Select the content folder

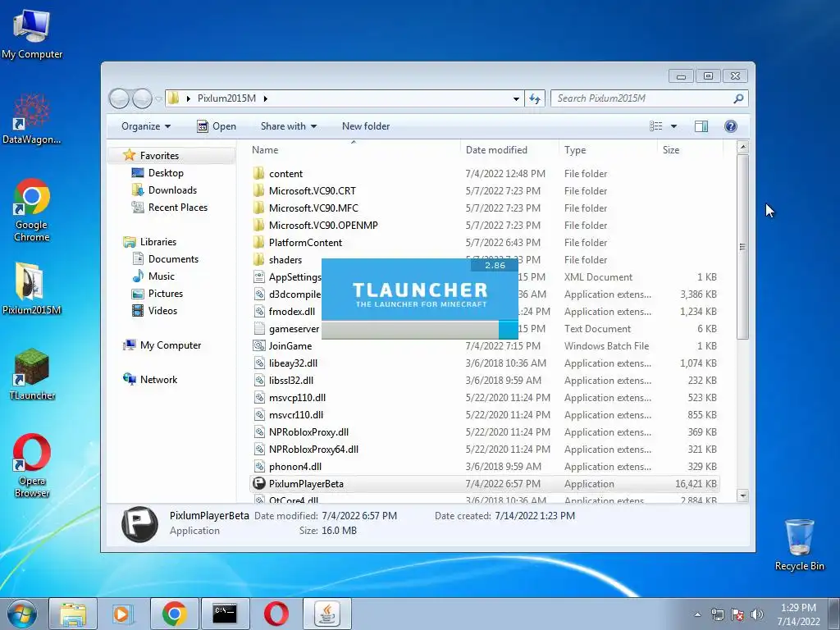click(x=484, y=174)
